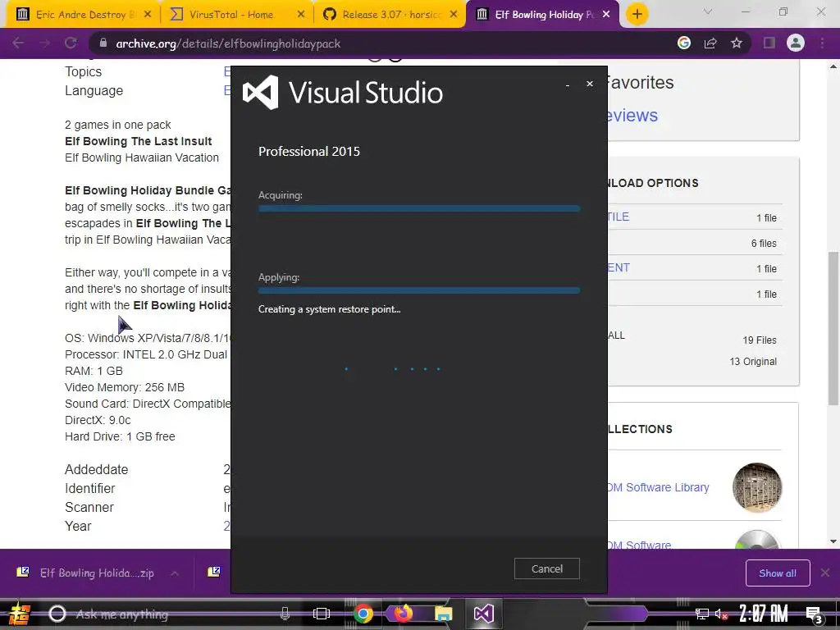The image size is (840, 630).
Task: Open Google Chrome from the taskbar
Action: point(363,614)
